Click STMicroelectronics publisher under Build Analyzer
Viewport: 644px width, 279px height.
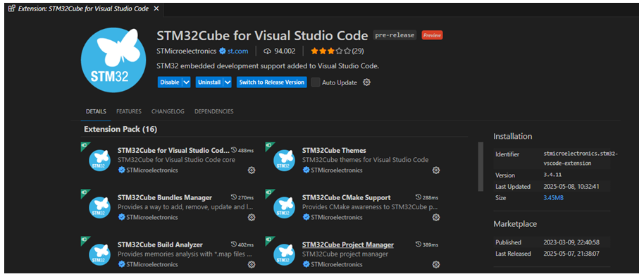(152, 265)
